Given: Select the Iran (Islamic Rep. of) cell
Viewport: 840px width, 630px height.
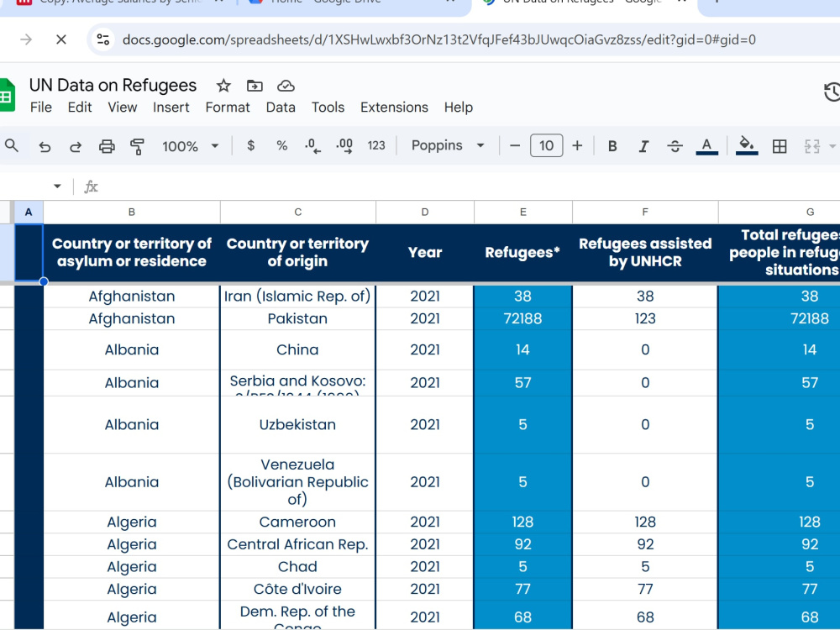Looking at the screenshot, I should (298, 297).
